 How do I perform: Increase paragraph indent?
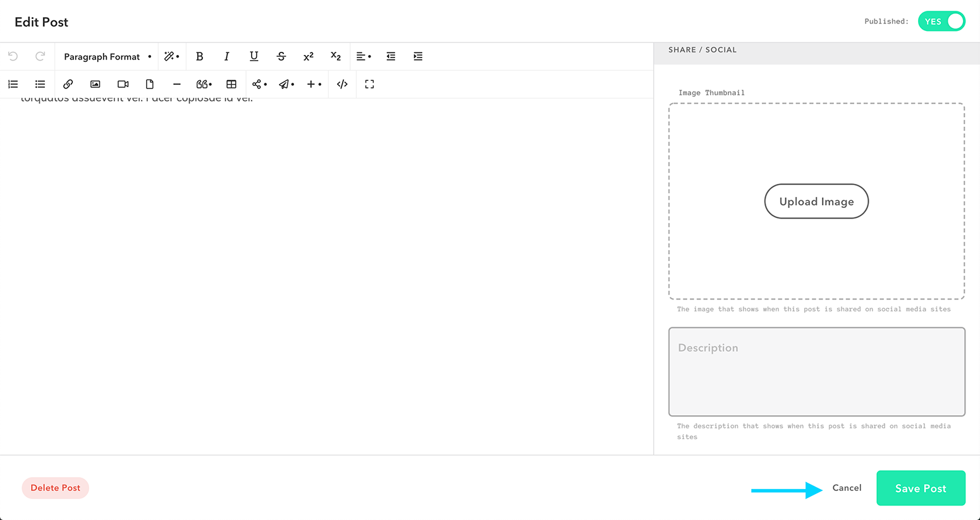[418, 56]
